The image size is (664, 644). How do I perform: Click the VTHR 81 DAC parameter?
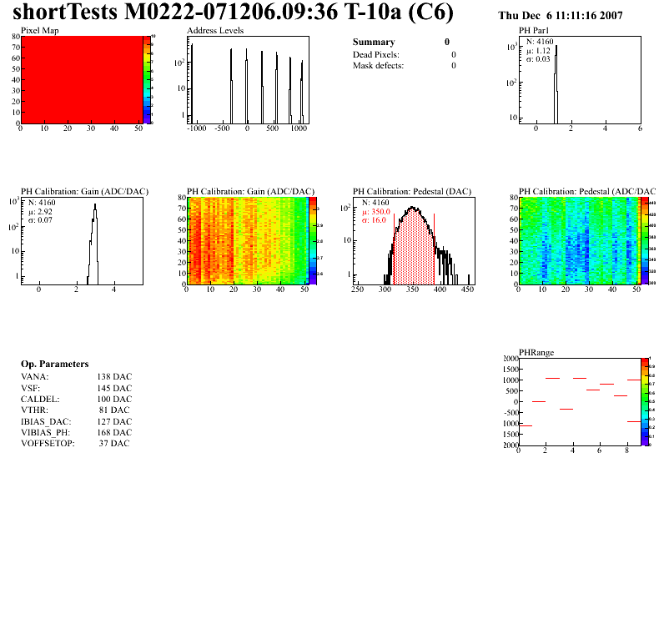(x=75, y=410)
